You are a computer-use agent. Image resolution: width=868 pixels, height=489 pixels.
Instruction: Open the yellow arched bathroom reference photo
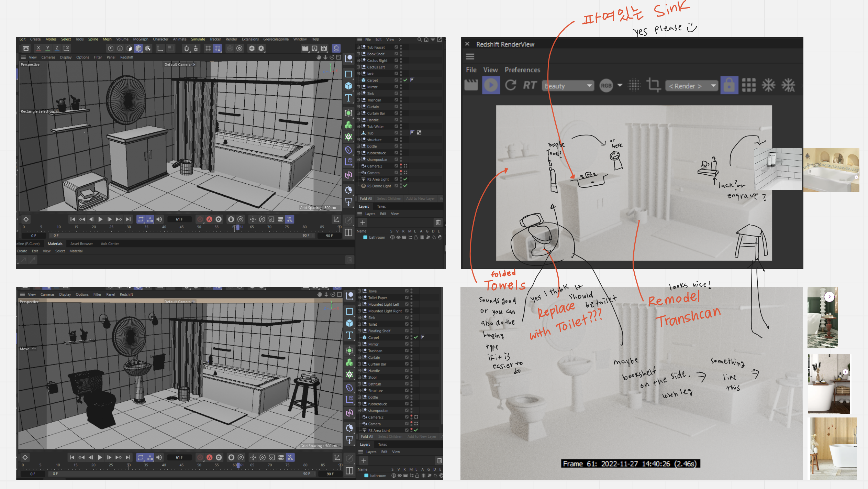tap(831, 170)
